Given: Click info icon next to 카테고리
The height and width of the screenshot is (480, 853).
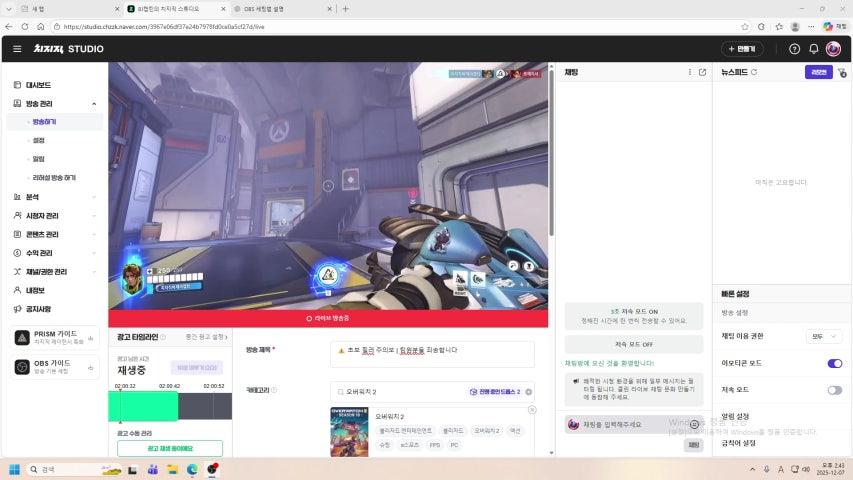Looking at the screenshot, I should click(274, 390).
